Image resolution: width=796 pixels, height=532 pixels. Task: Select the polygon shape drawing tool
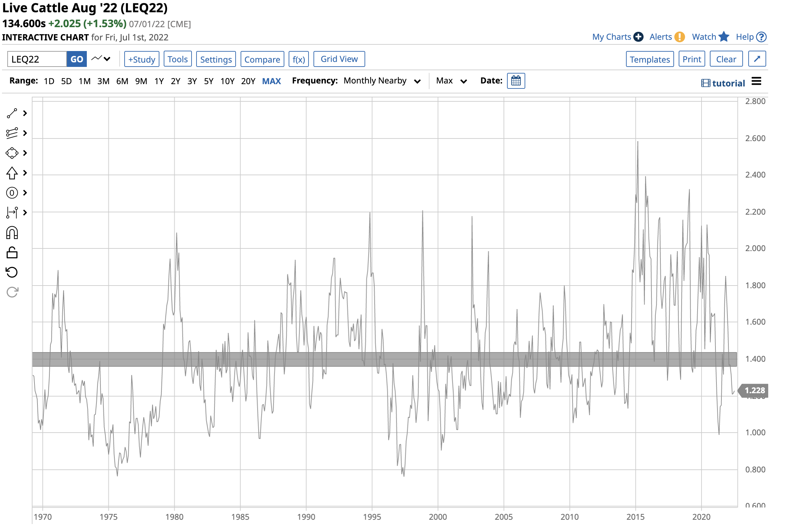[12, 153]
